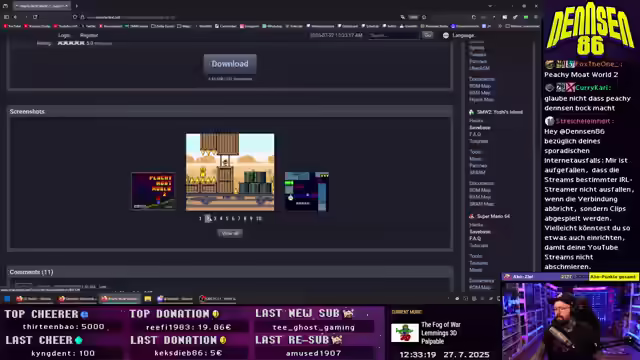Open the Language selector
The height and width of the screenshot is (360, 640).
[463, 36]
